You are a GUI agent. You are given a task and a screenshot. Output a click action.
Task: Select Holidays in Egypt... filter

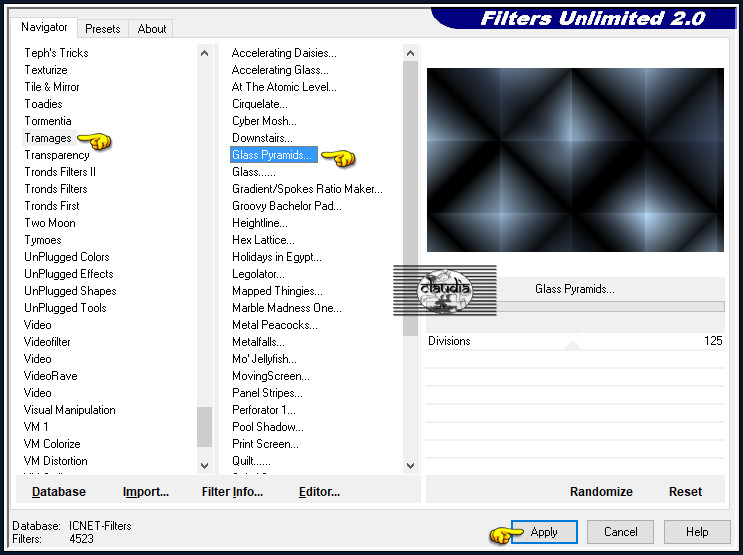coord(277,257)
